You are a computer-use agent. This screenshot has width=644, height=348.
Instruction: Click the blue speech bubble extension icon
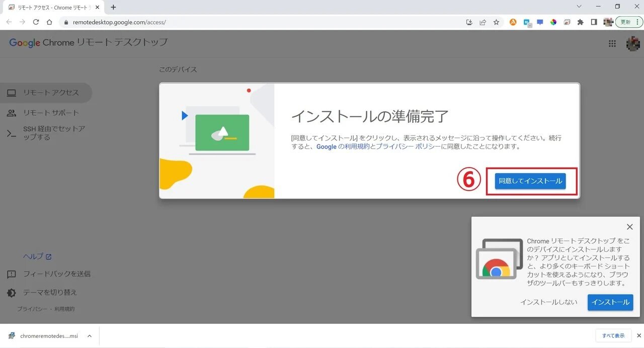click(540, 22)
